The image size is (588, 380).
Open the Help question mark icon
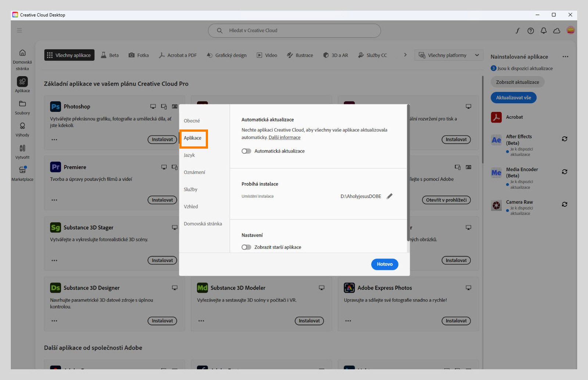tap(531, 31)
